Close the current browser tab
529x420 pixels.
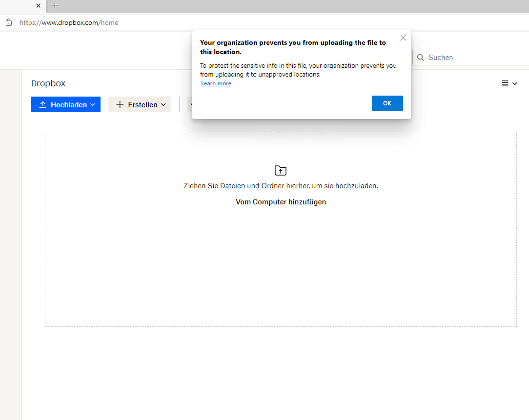[x=39, y=6]
